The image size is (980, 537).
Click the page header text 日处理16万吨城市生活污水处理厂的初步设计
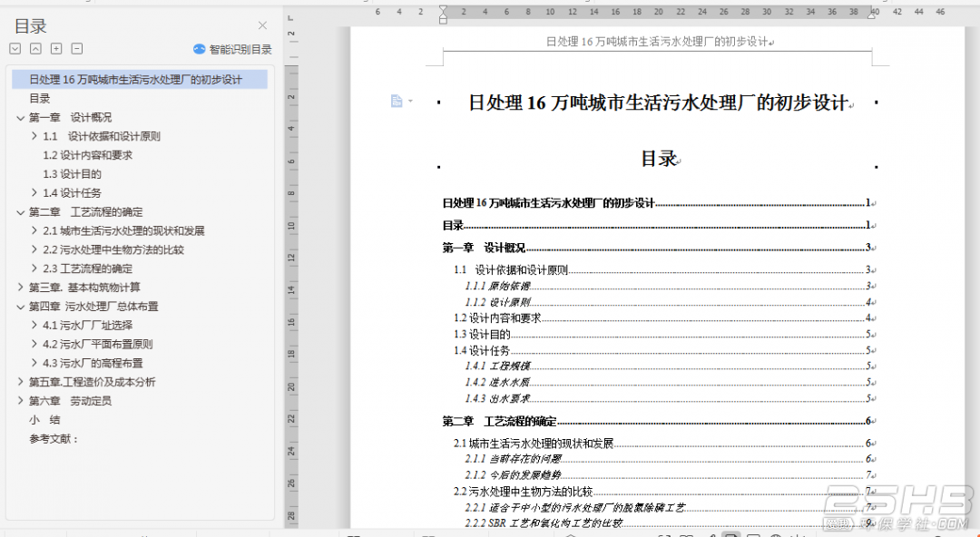coord(658,42)
